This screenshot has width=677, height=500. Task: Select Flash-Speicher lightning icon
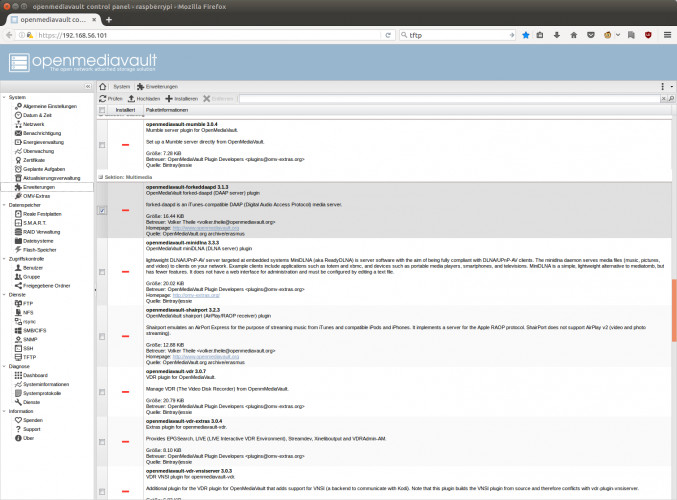pos(18,250)
